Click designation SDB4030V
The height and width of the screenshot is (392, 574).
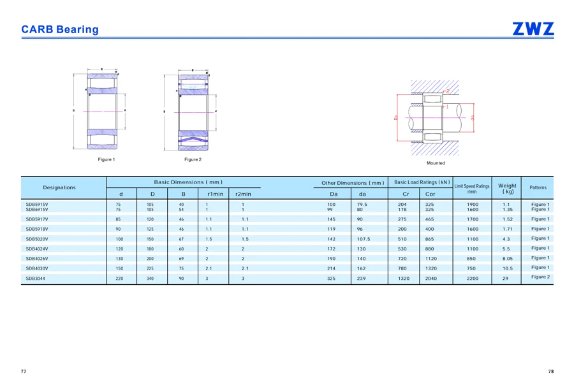pyautogui.click(x=37, y=268)
